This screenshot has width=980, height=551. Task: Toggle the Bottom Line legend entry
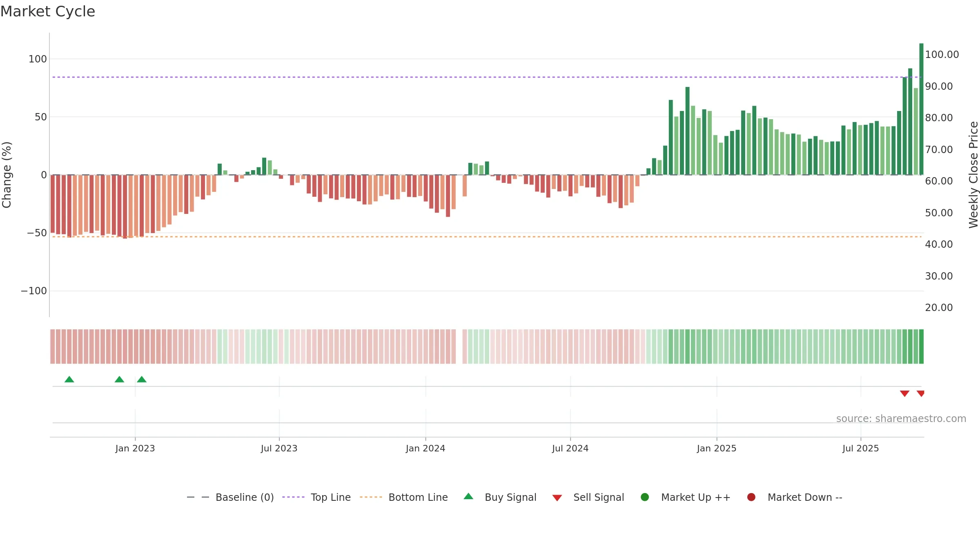pos(404,497)
